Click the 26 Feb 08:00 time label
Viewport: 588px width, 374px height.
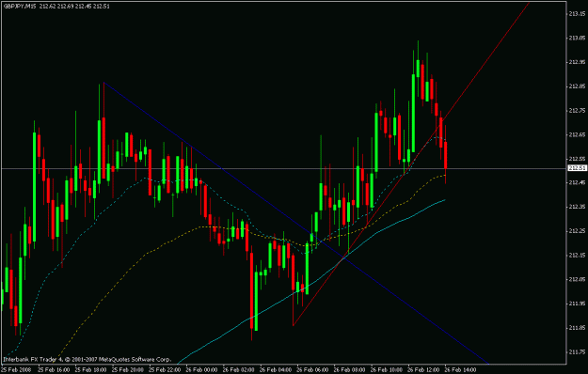[x=349, y=370]
